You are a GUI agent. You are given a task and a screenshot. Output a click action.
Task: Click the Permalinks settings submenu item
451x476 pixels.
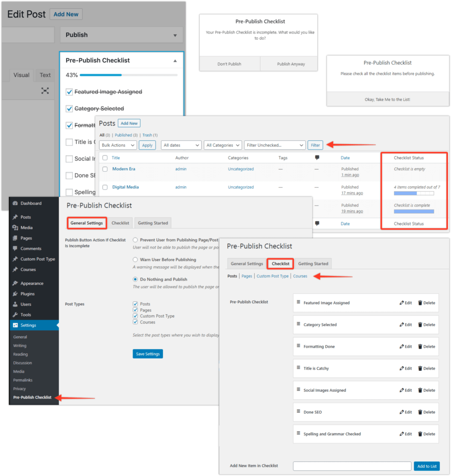[23, 380]
